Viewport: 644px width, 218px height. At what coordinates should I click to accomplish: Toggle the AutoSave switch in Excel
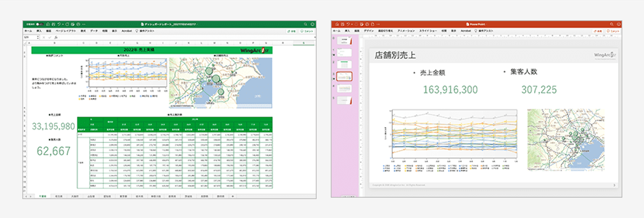pos(40,24)
